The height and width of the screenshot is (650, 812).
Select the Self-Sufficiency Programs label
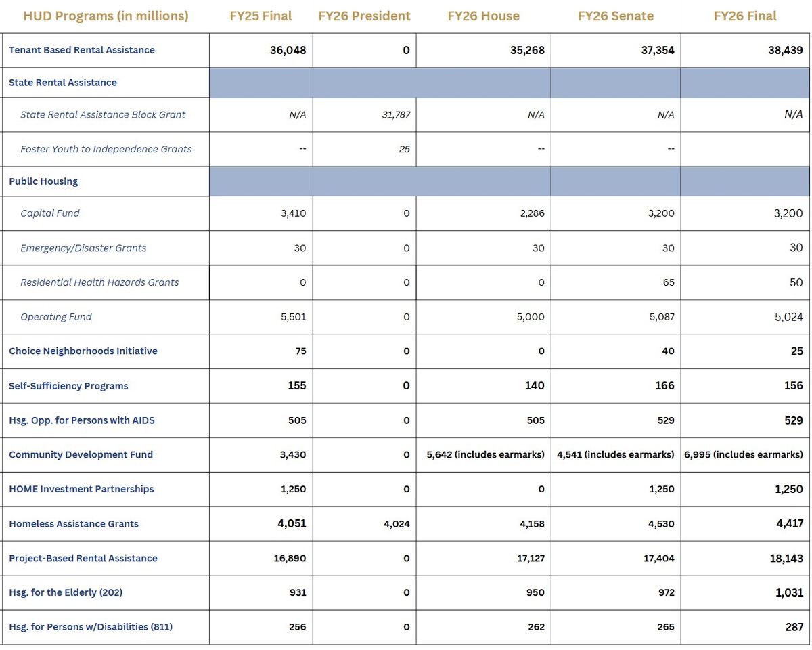point(68,386)
